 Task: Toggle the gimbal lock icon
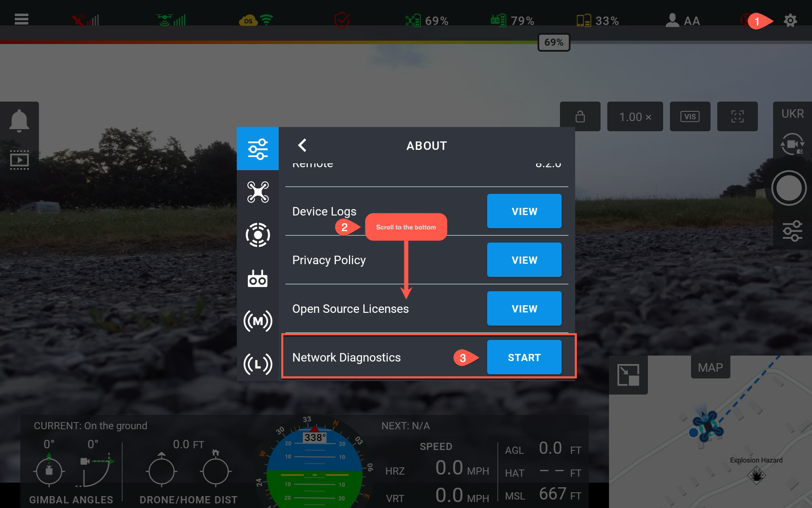[580, 116]
